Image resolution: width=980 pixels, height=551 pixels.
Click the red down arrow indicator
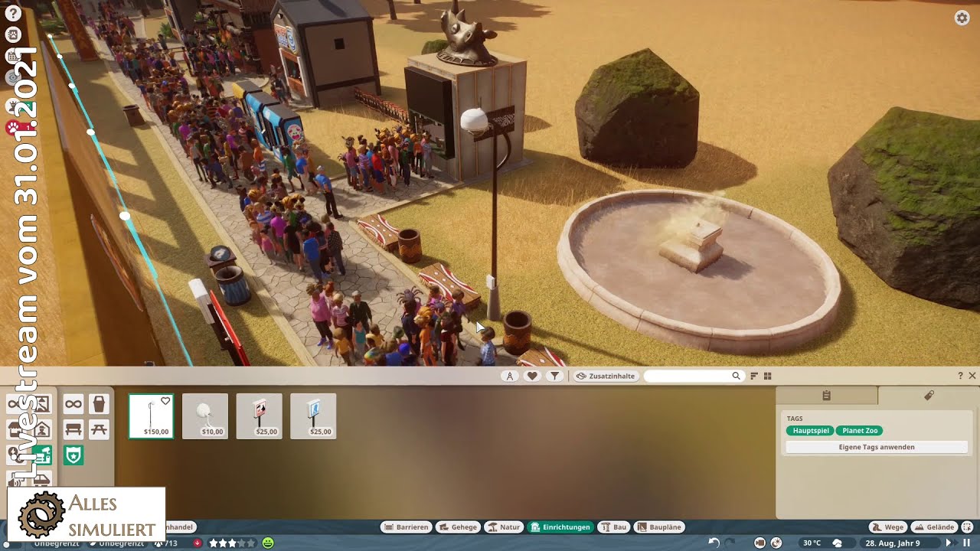(x=198, y=543)
